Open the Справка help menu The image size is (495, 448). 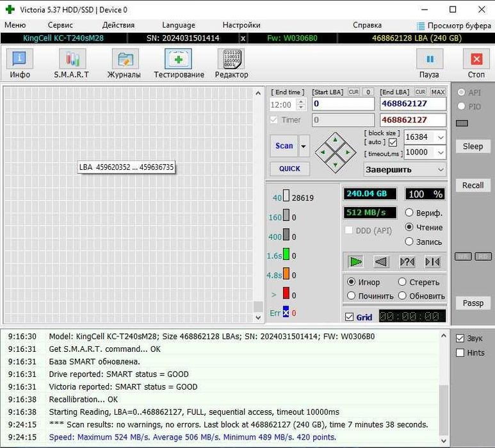tap(367, 25)
